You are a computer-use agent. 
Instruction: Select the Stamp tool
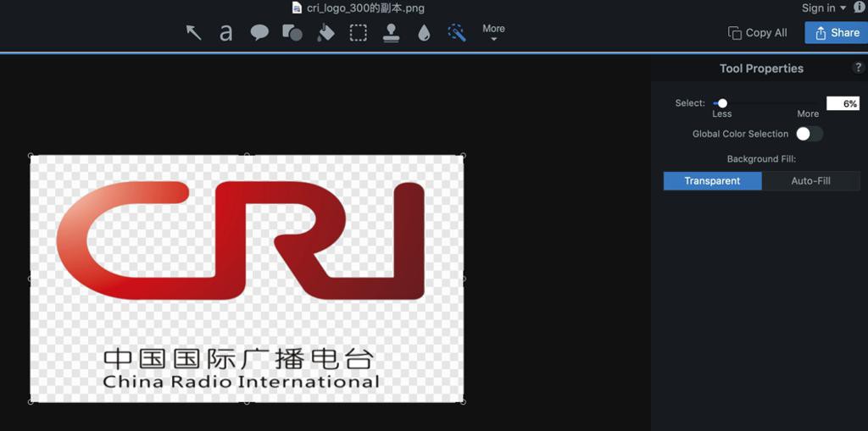pos(392,33)
